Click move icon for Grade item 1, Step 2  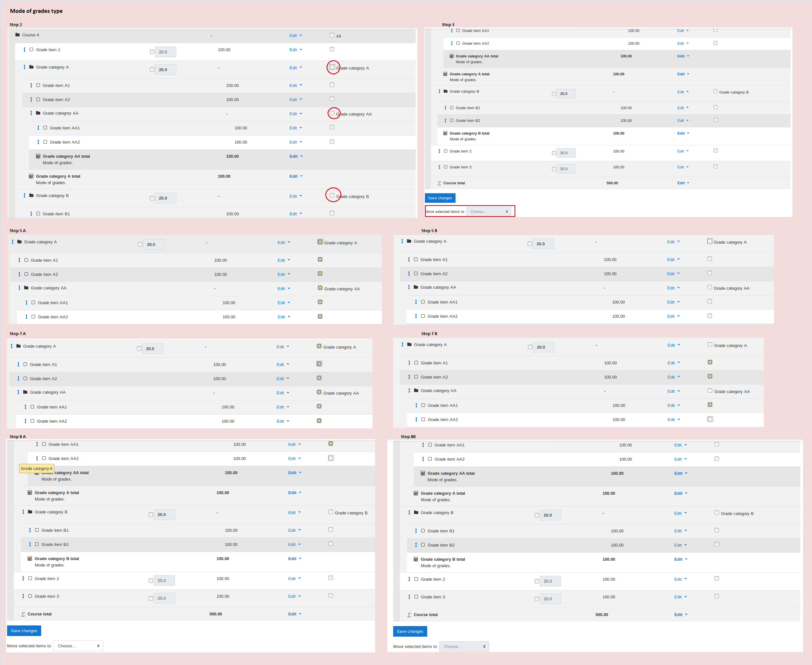pyautogui.click(x=24, y=50)
